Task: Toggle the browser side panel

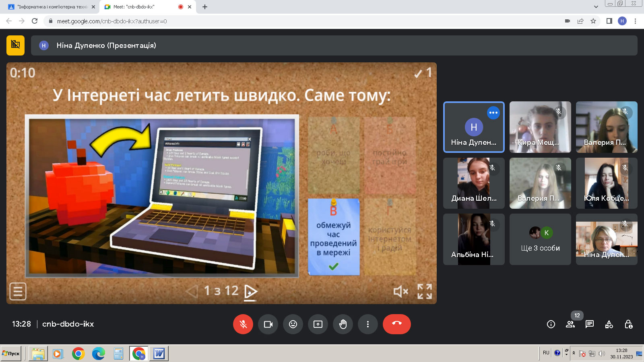Action: 609,21
